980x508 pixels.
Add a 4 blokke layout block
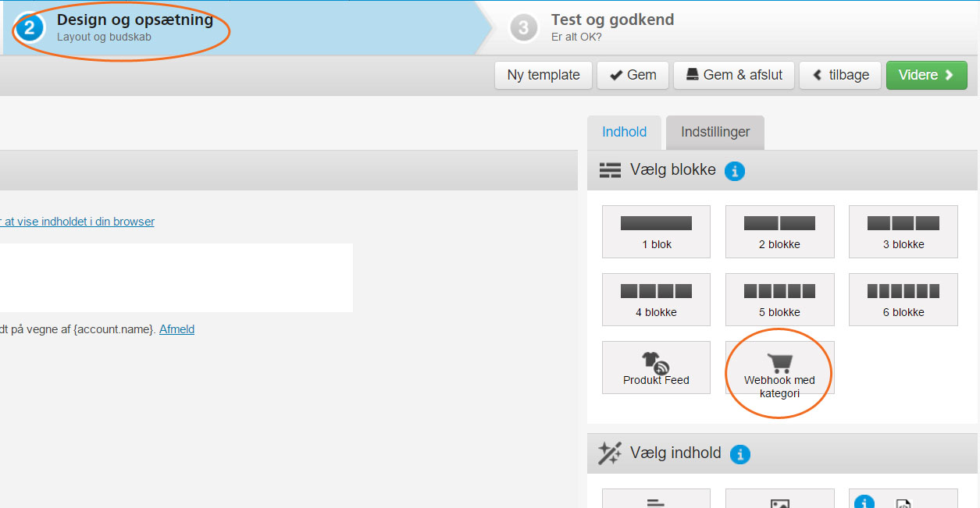tap(656, 300)
